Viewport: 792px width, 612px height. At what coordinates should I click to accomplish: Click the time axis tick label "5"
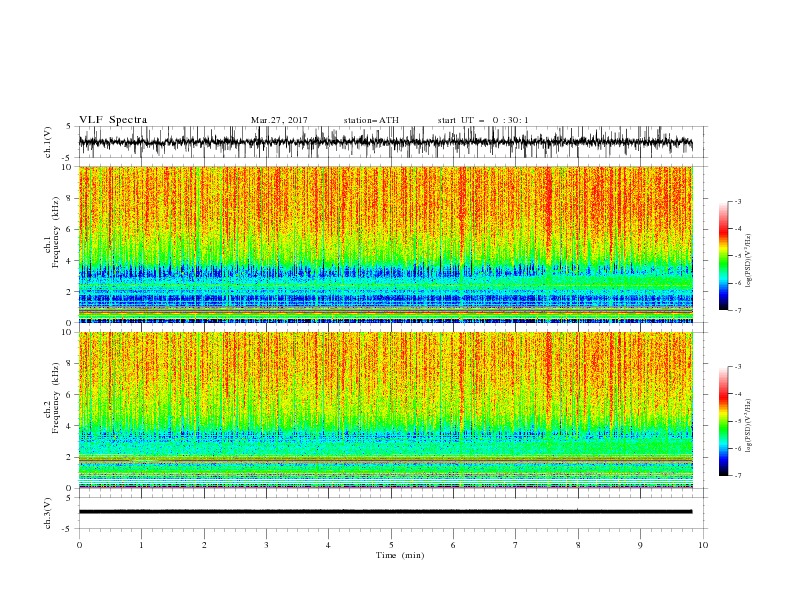pos(391,545)
